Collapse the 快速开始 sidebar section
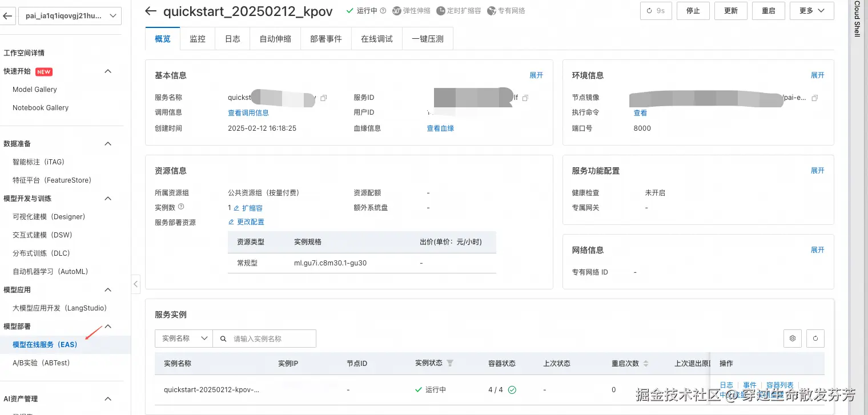Screen dimensions: 868x415 108,71
